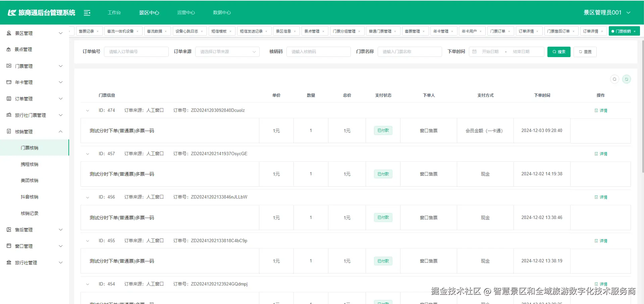Click the 重置 reset button
The height and width of the screenshot is (304, 644).
click(x=585, y=52)
